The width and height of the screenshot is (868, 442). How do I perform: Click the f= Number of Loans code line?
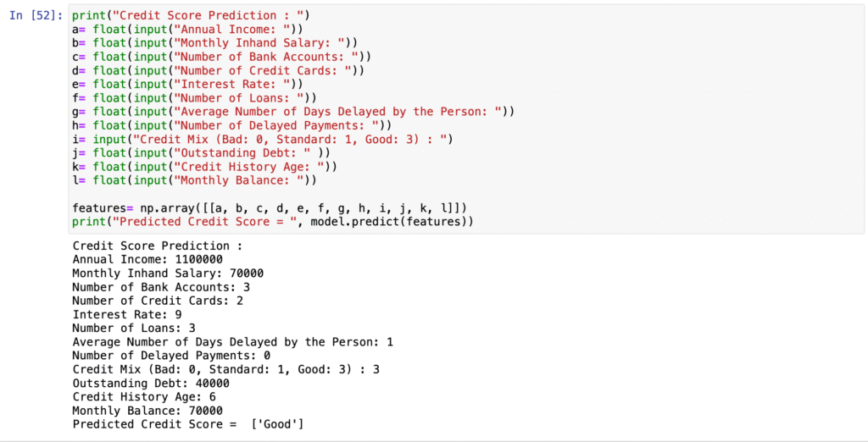point(194,98)
